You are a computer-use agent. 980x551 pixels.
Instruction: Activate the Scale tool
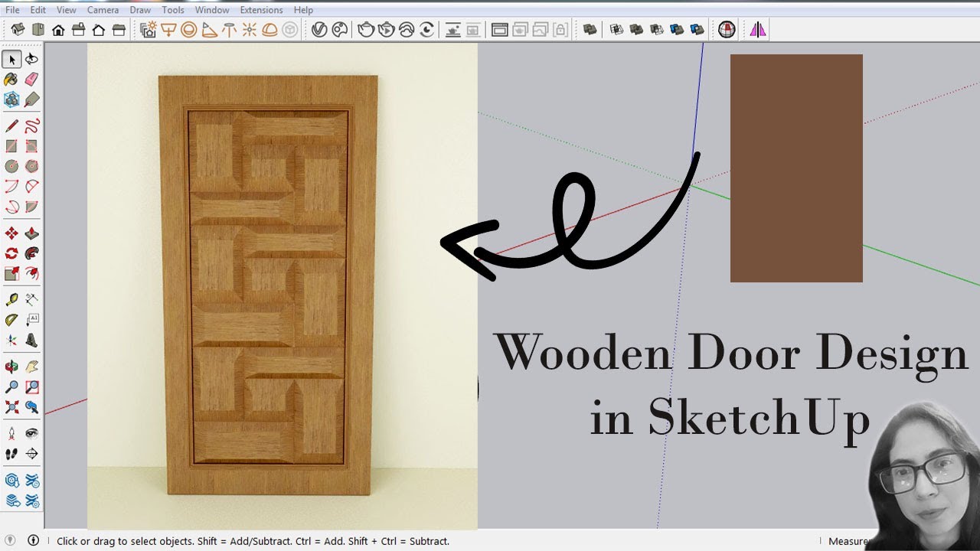click(x=11, y=273)
